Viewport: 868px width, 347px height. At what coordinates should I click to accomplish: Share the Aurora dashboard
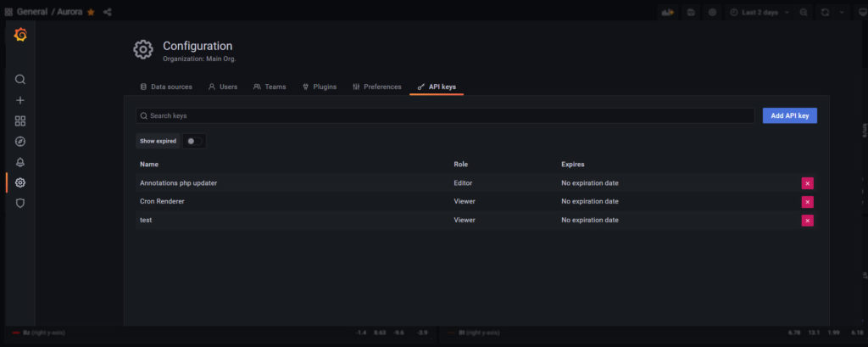(x=107, y=12)
